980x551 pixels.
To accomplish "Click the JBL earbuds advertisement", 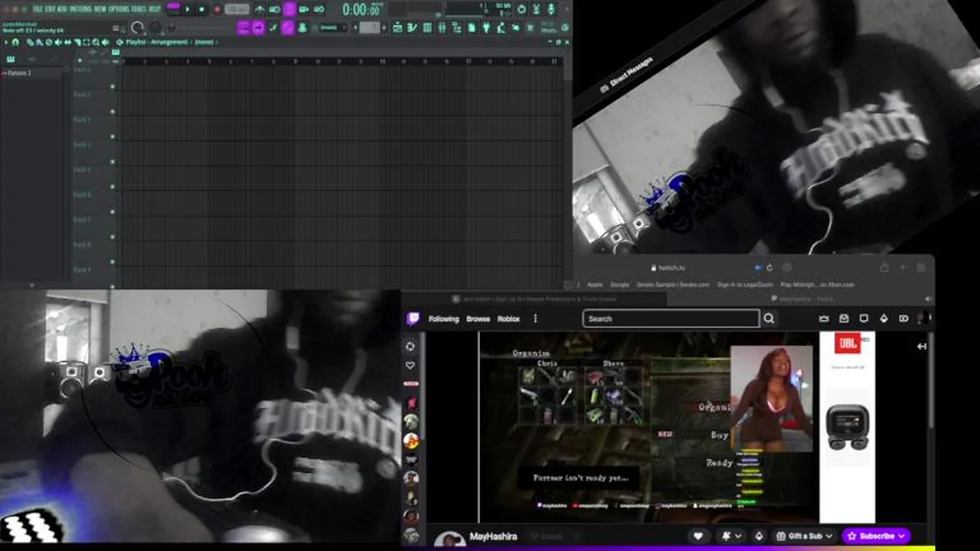I will (x=848, y=426).
